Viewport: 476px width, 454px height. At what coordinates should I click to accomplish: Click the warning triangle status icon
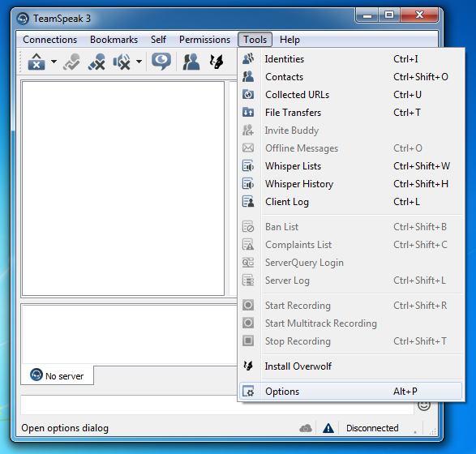(x=328, y=428)
